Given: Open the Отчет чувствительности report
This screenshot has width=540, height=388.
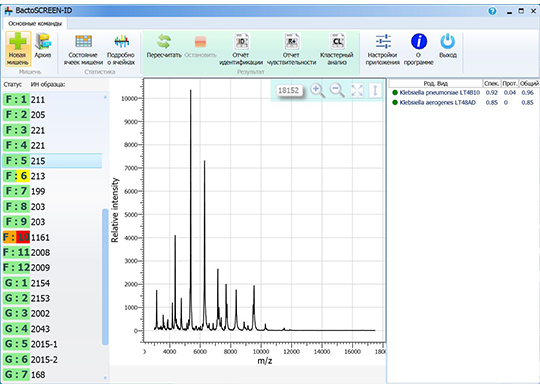Looking at the screenshot, I should (291, 50).
